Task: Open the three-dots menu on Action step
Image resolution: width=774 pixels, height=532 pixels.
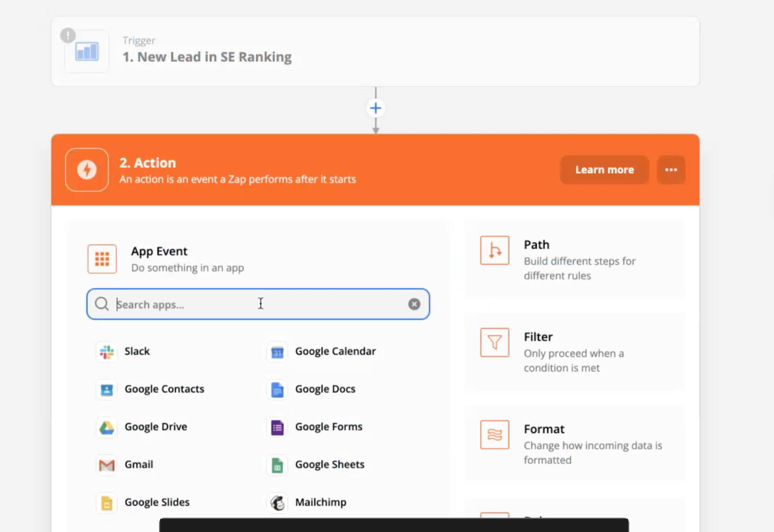Action: pos(671,170)
